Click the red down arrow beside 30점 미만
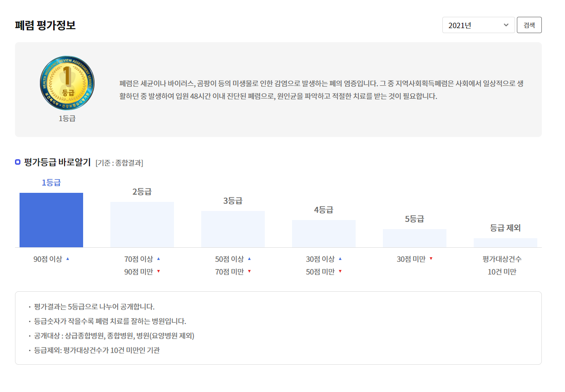565x392 pixels. pos(431,259)
